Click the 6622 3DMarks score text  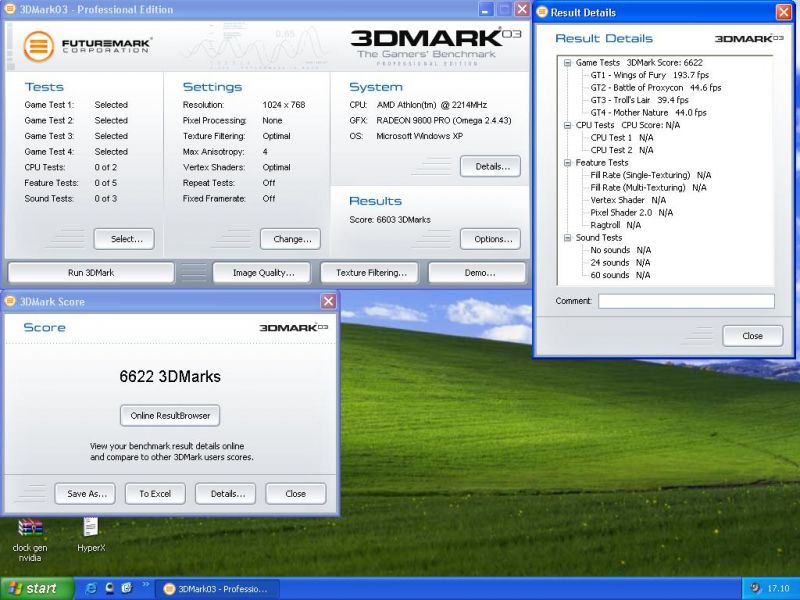click(x=170, y=377)
